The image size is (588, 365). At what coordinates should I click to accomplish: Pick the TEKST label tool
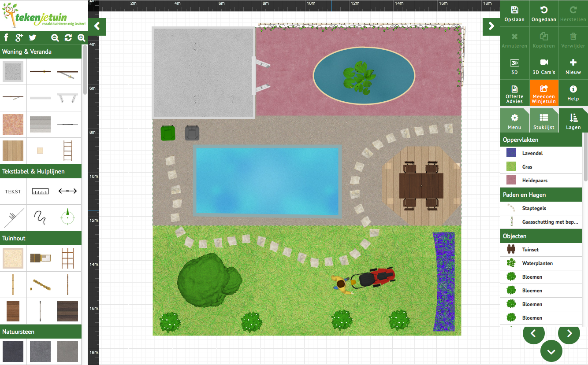click(x=13, y=192)
